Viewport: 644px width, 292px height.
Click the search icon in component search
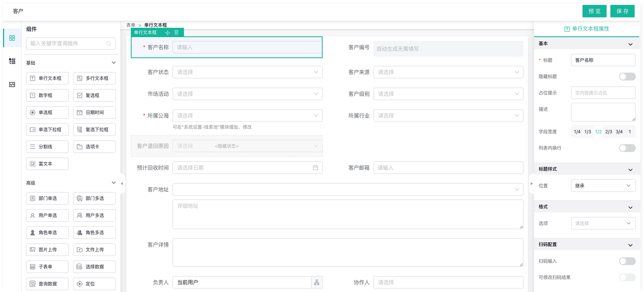[109, 43]
